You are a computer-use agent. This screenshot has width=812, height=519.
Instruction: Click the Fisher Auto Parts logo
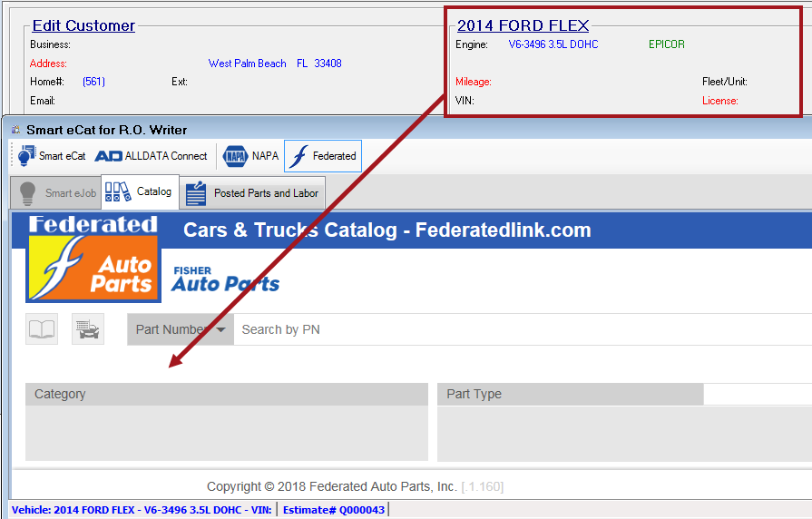pos(225,279)
